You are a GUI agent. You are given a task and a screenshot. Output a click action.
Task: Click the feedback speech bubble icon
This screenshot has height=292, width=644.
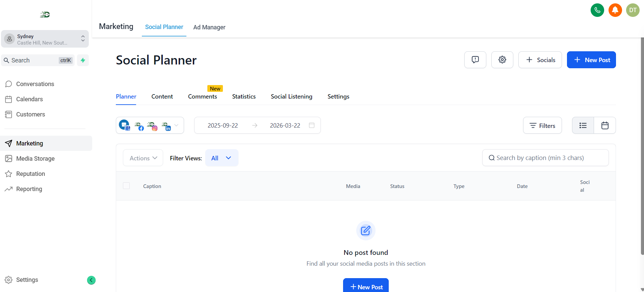coord(475,60)
